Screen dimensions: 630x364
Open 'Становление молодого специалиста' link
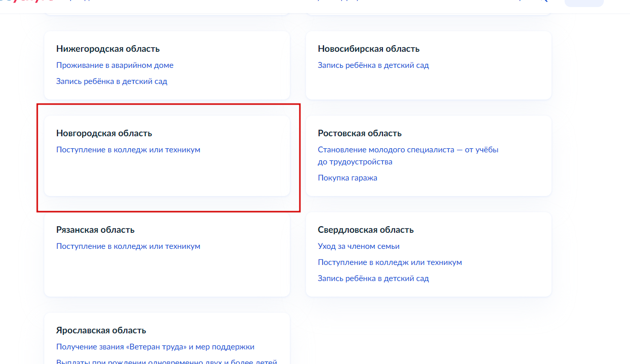click(x=408, y=156)
